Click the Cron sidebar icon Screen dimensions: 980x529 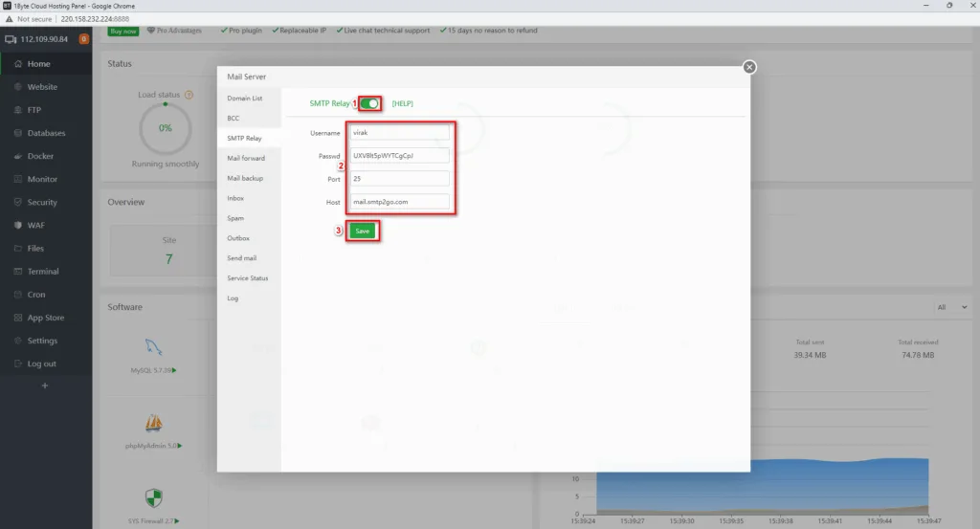tap(13, 295)
